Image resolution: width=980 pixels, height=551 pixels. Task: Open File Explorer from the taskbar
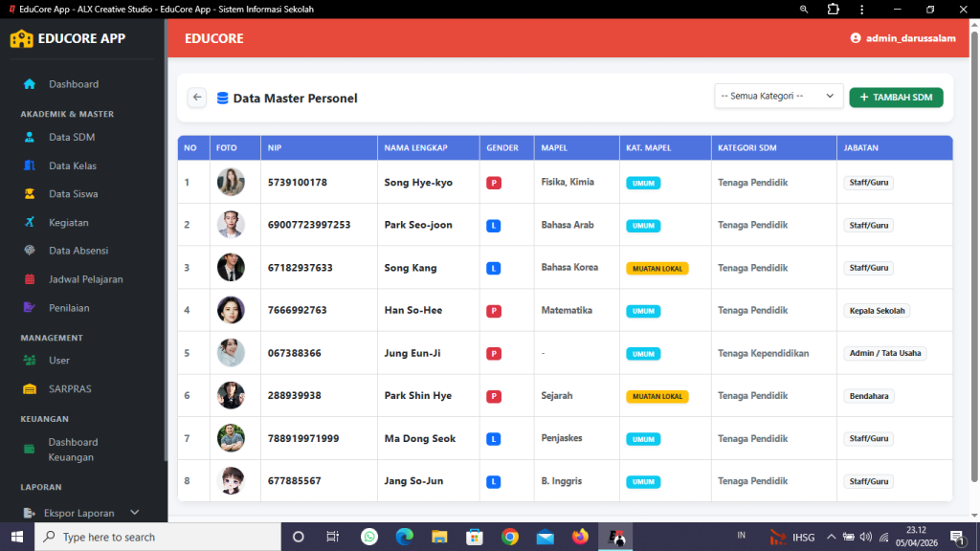coord(439,537)
